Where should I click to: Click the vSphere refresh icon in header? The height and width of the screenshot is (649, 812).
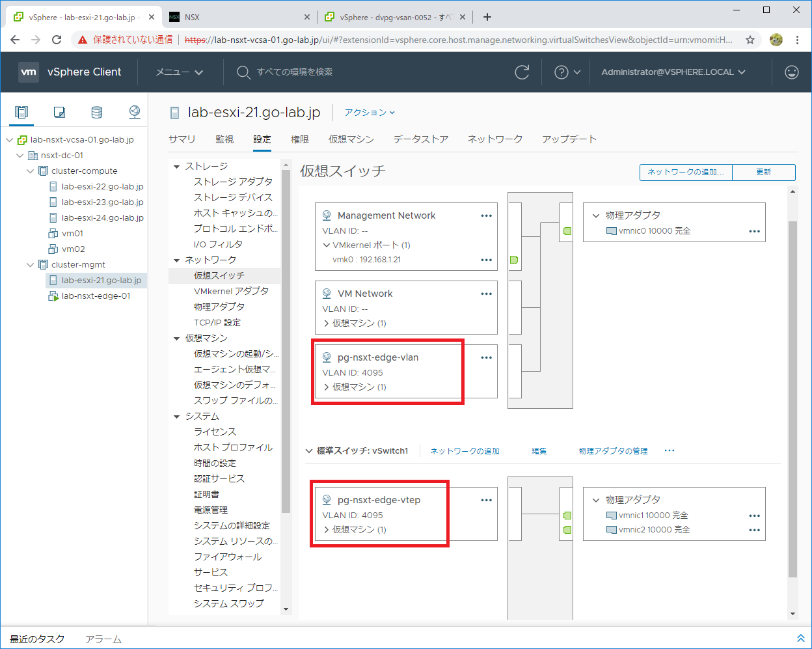522,72
